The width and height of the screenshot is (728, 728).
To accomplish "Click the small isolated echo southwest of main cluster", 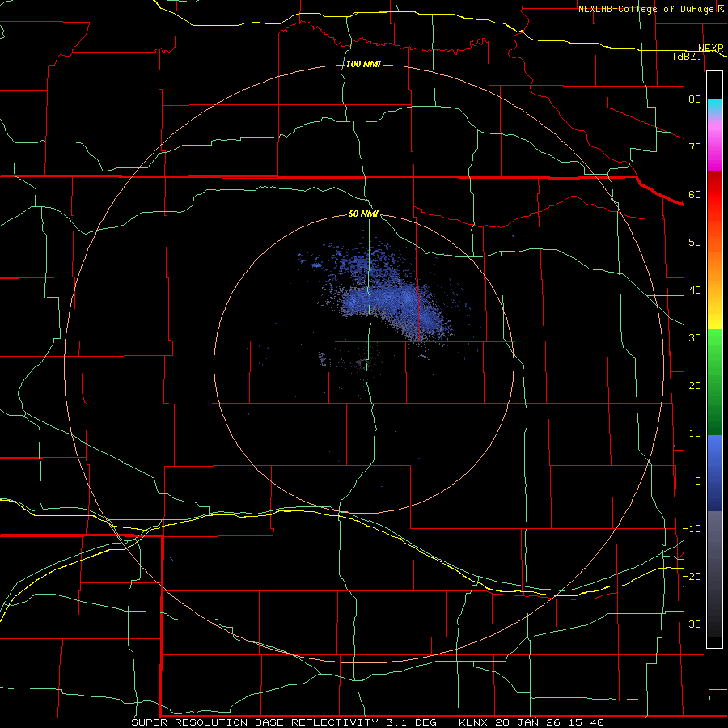I will click(323, 358).
